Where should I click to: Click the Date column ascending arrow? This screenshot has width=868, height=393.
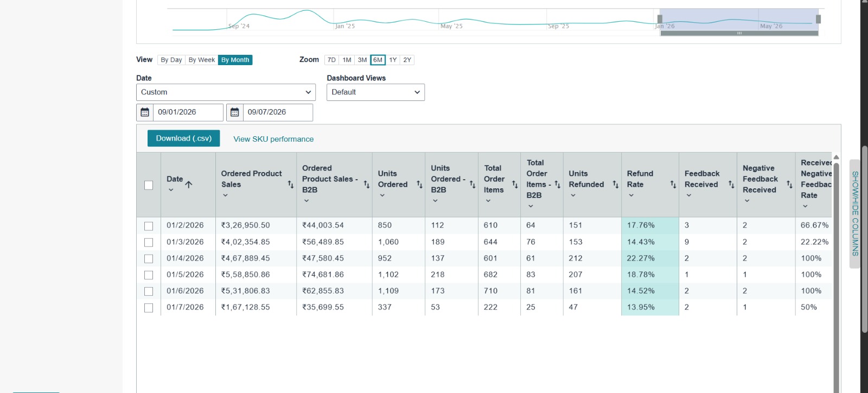tap(189, 185)
